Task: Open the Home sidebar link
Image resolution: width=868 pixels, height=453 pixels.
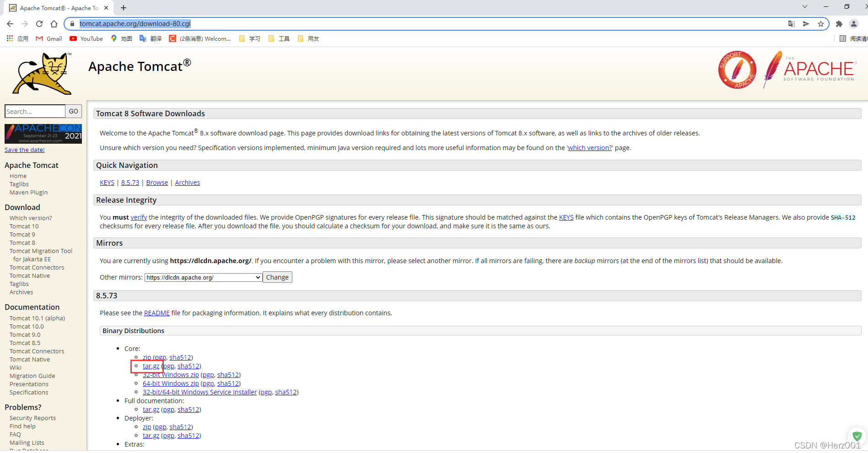Action: [18, 176]
